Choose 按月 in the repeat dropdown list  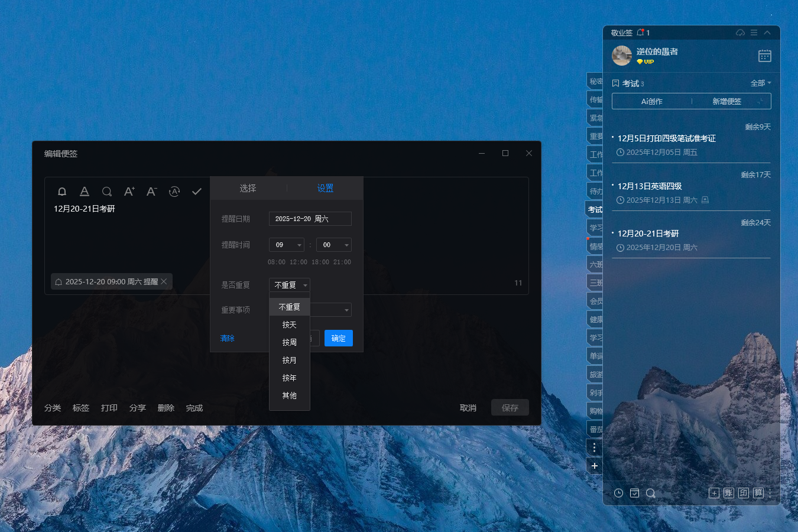(290, 360)
